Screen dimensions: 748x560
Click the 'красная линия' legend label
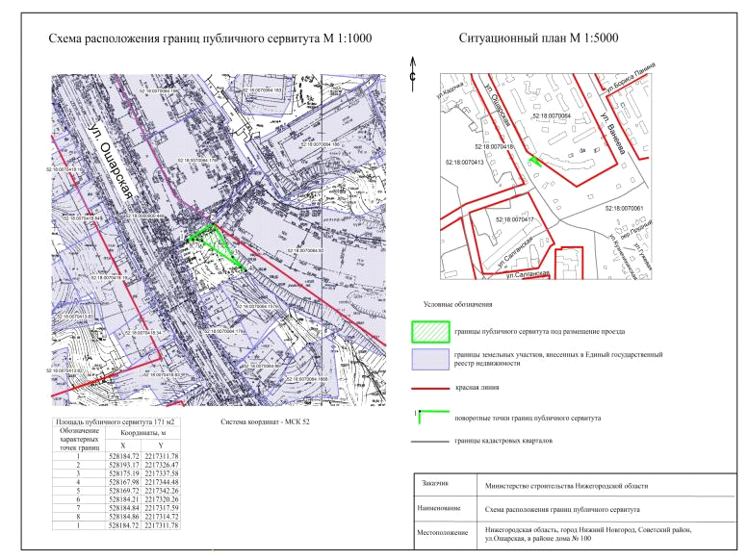477,388
